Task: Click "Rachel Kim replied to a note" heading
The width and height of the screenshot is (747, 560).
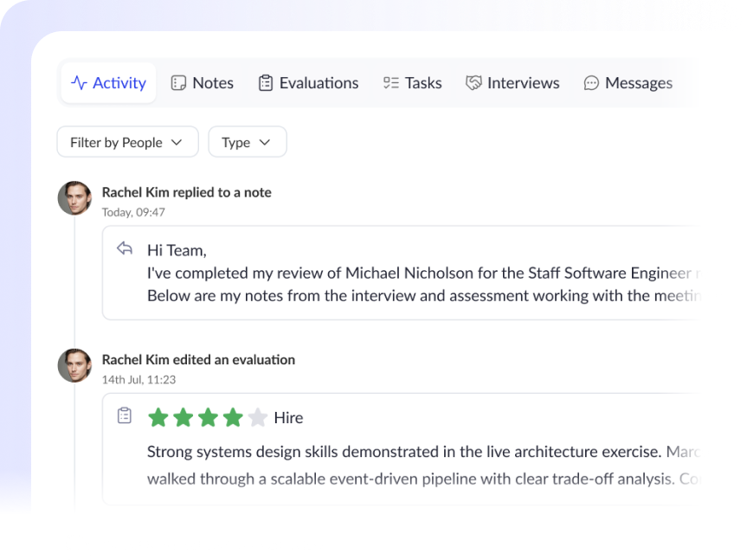Action: [x=187, y=192]
